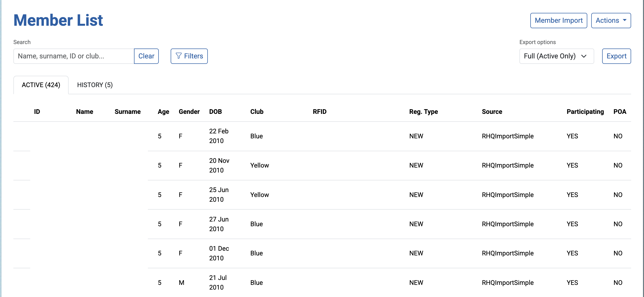Screen dimensions: 644x297
Task: Click the Club column header
Action: [257, 112]
